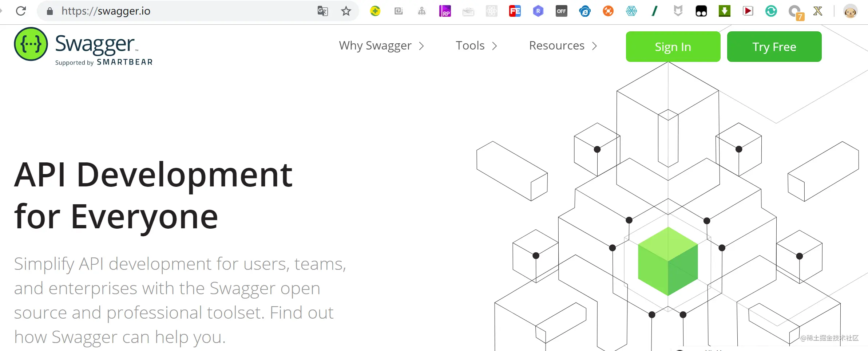Viewport: 868px width, 351px height.
Task: Reload the page with refresh icon
Action: point(21,11)
